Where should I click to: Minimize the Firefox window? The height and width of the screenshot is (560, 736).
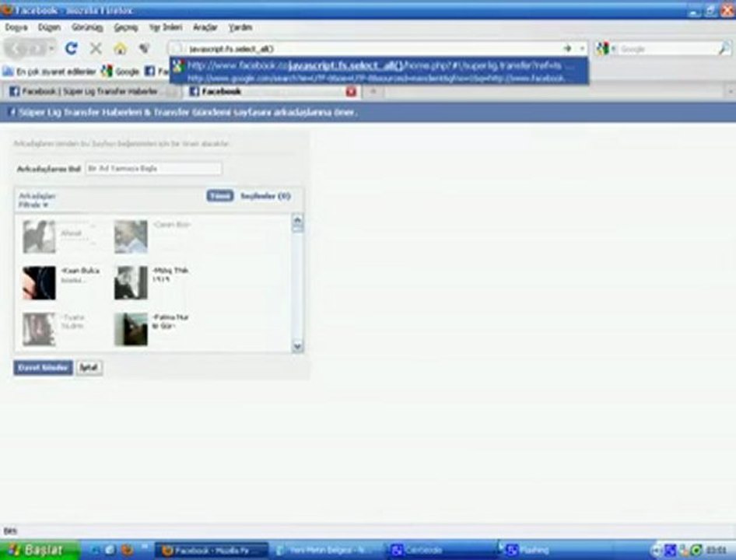(695, 11)
